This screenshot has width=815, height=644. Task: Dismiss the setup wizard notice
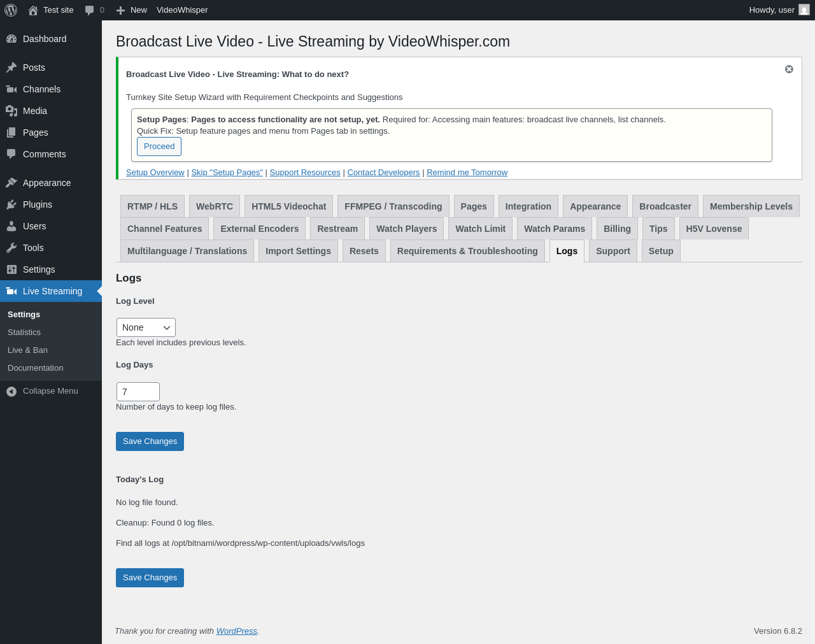click(x=789, y=69)
